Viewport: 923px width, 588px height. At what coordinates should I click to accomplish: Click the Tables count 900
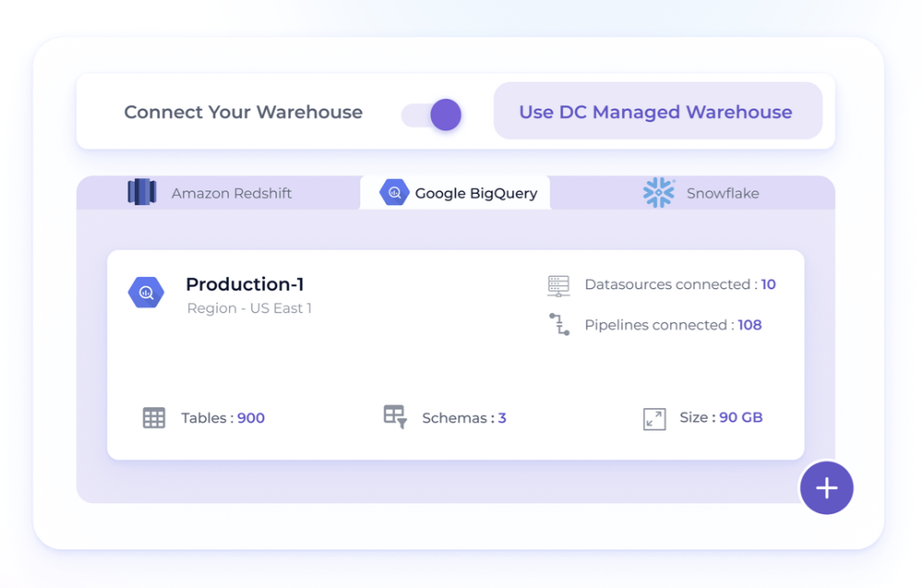point(251,418)
